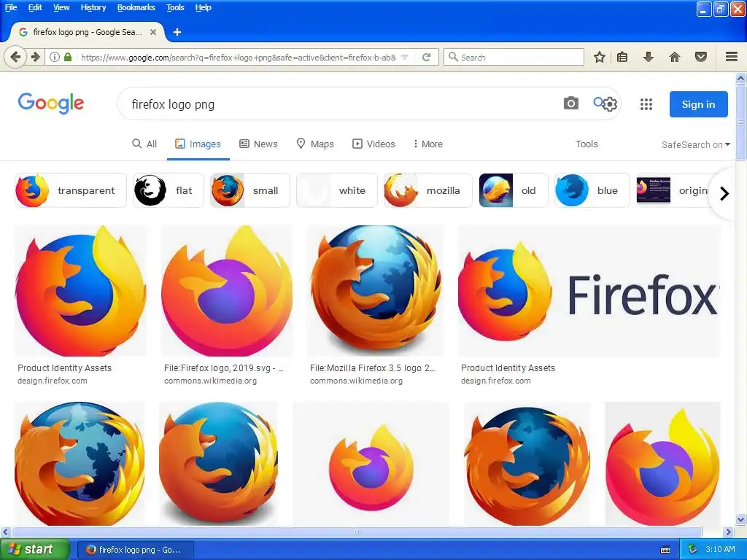
Task: Click the keyboard icon in system tray
Action: pyautogui.click(x=665, y=550)
